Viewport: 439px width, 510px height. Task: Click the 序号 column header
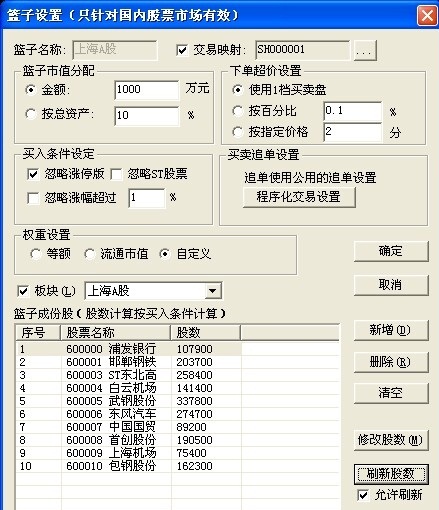38,332
